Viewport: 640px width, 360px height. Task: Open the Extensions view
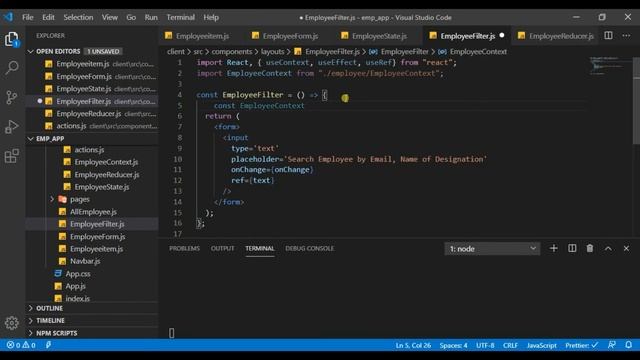pyautogui.click(x=12, y=156)
